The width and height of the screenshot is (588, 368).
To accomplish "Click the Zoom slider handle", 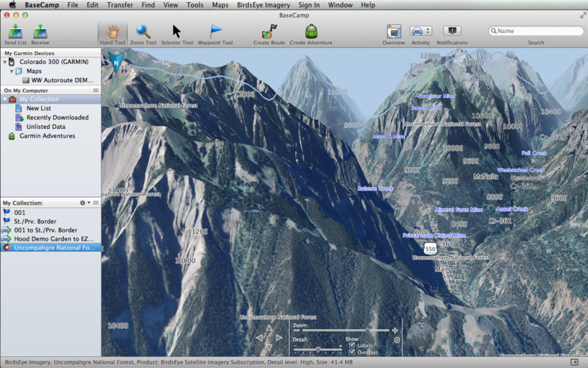I will coord(367,330).
